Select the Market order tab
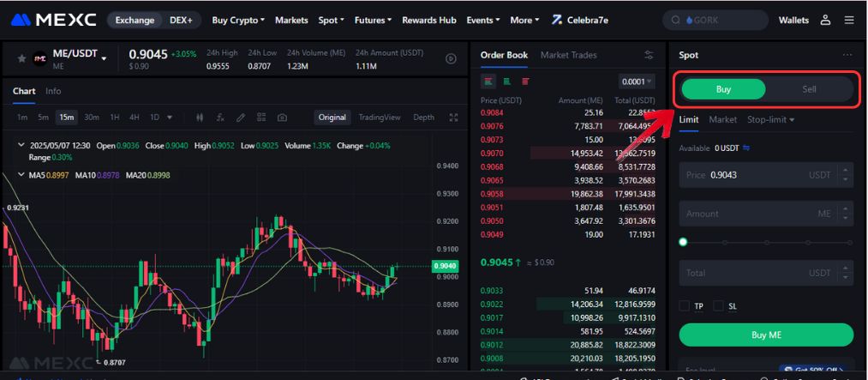The image size is (868, 380). coord(722,119)
